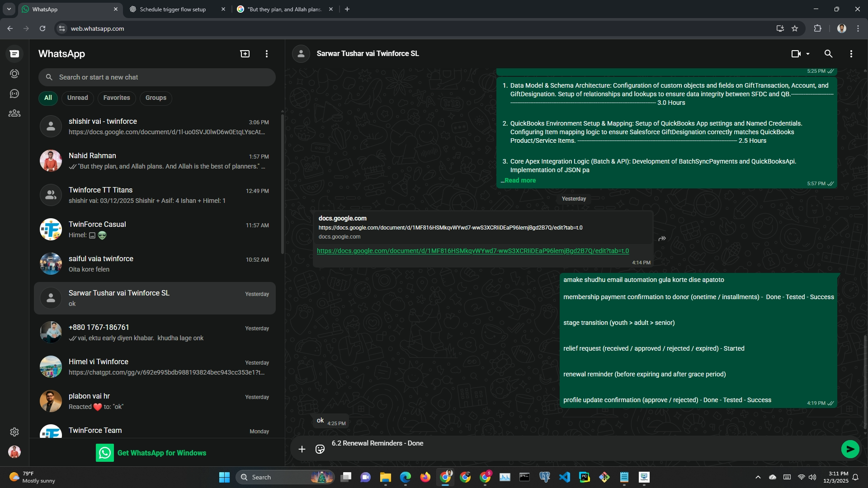Expand the video call dropdown arrow
868x488 pixels.
tap(808, 54)
